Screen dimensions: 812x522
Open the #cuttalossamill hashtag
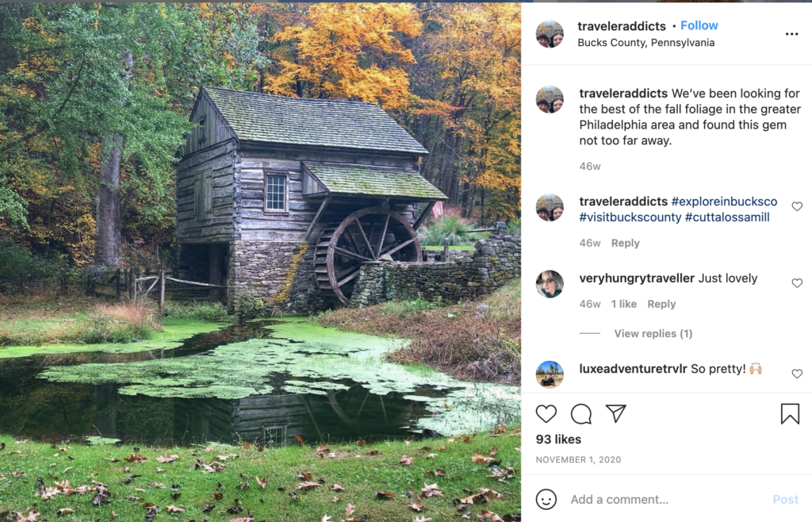(726, 217)
